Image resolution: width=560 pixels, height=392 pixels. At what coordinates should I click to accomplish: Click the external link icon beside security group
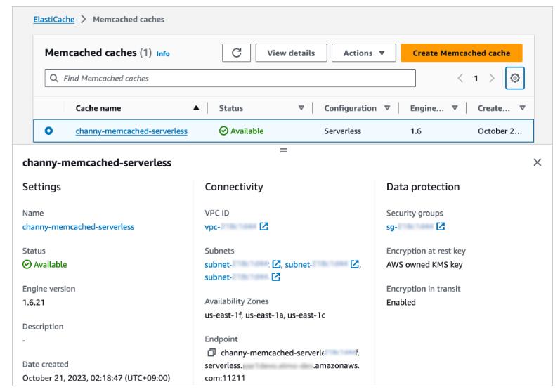point(441,227)
